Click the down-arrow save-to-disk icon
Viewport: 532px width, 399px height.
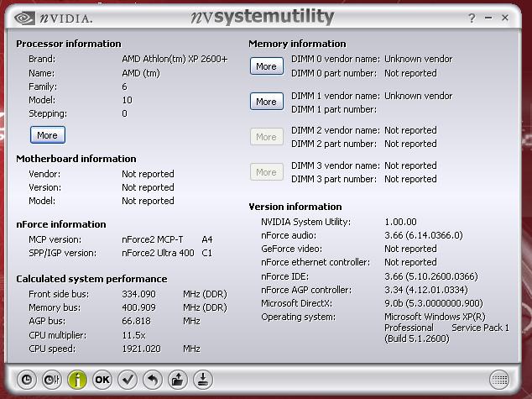click(203, 380)
